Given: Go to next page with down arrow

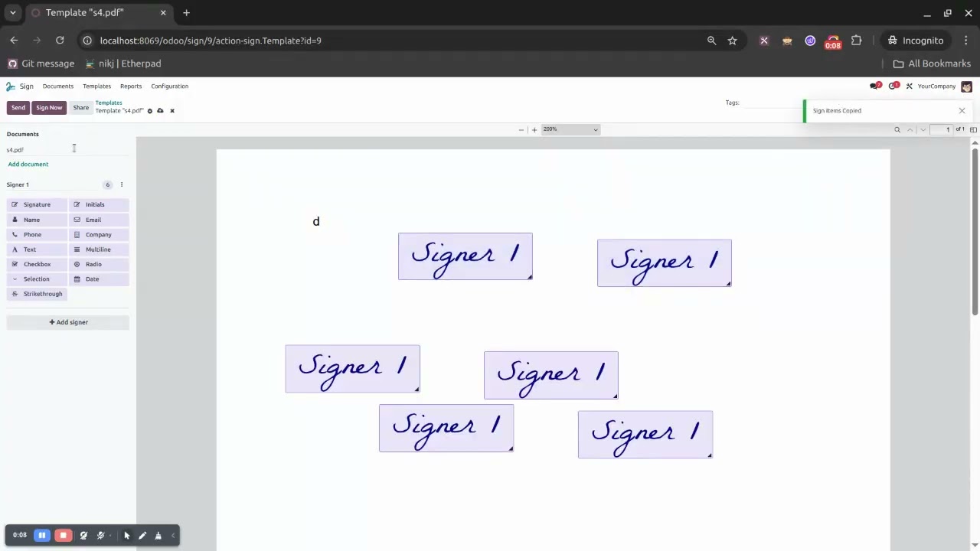Looking at the screenshot, I should point(922,129).
